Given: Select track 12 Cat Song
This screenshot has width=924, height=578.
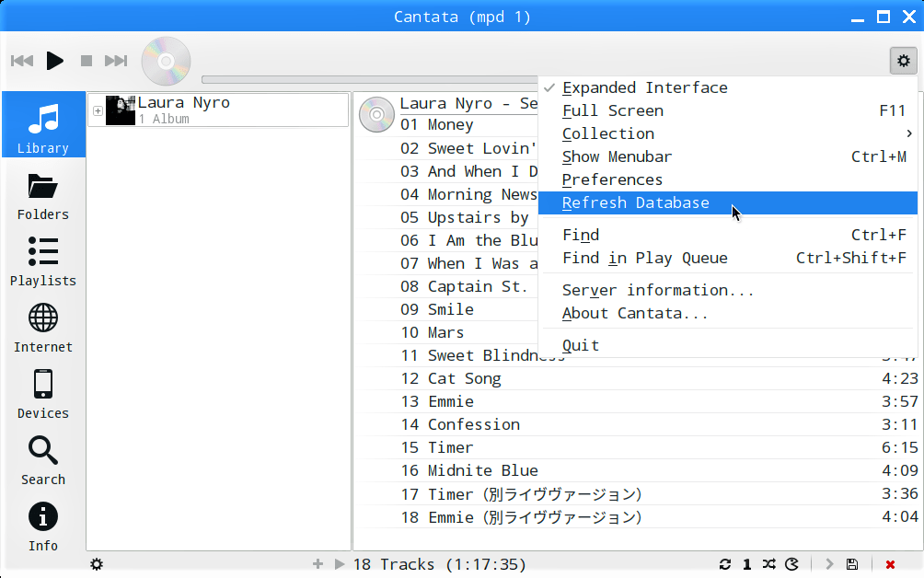Looking at the screenshot, I should click(x=639, y=378).
